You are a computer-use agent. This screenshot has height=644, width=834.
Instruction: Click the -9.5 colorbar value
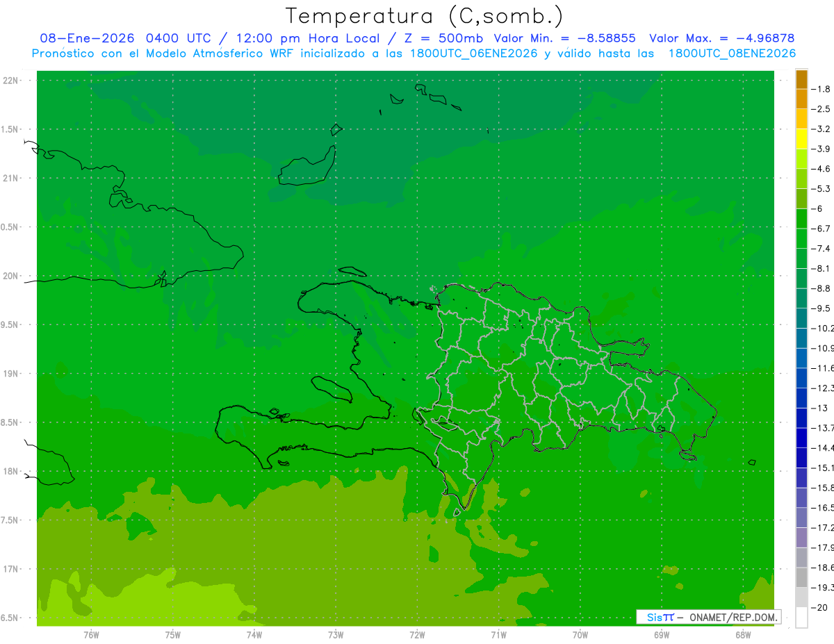click(821, 308)
